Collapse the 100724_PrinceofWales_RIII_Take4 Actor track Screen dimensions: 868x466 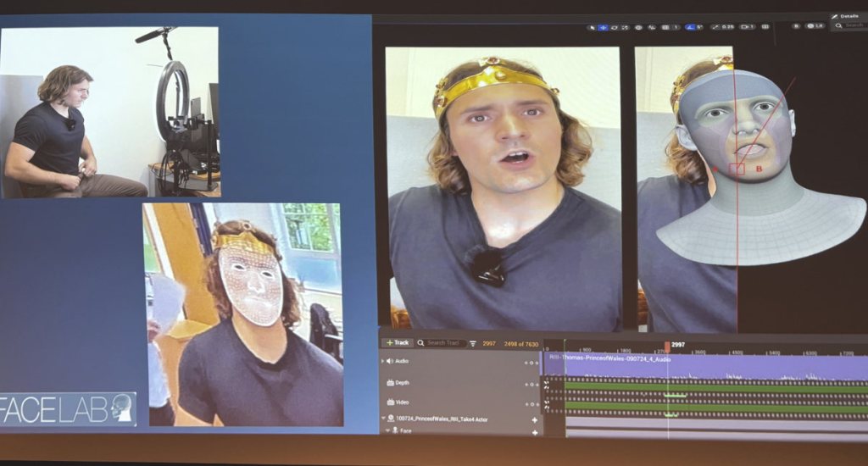pos(382,419)
